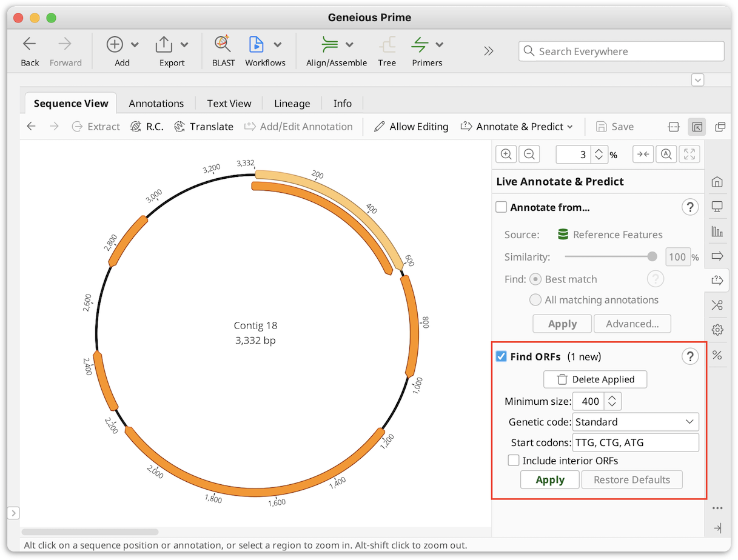Open the Export dropdown arrow

[184, 45]
